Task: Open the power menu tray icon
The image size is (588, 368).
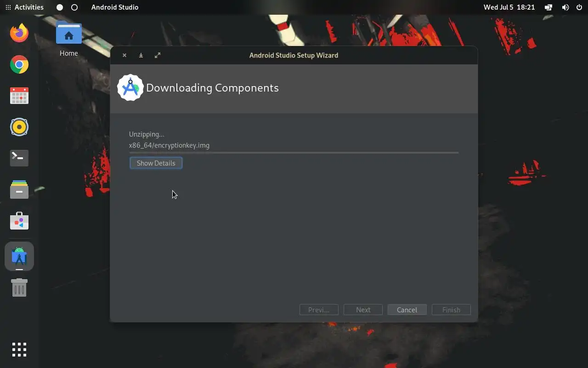Action: (x=579, y=7)
